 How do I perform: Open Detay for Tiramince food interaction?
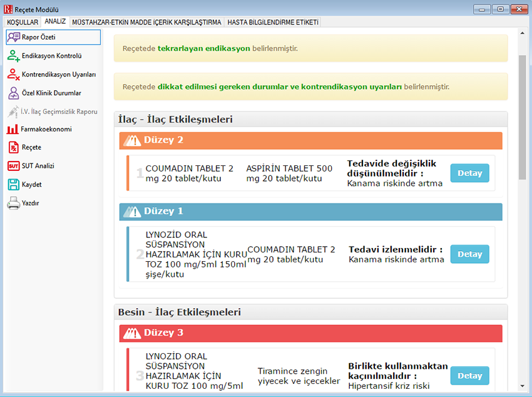click(x=469, y=376)
